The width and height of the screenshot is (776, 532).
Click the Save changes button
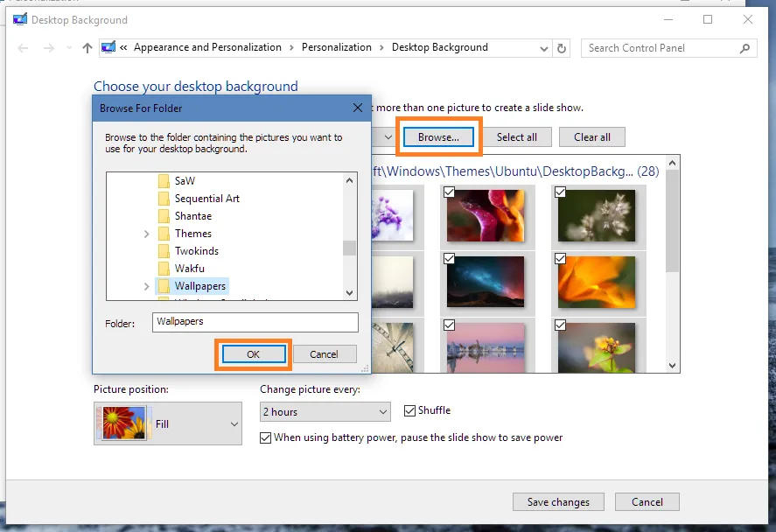tap(558, 501)
